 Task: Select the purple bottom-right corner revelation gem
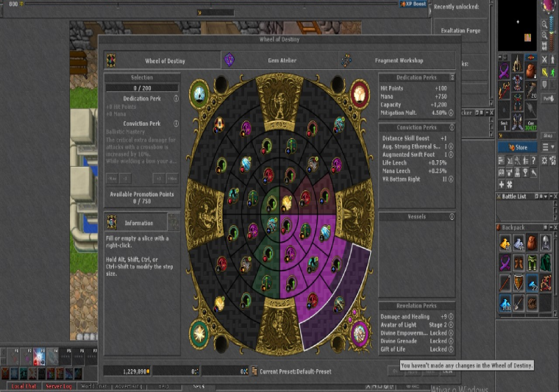(x=360, y=334)
